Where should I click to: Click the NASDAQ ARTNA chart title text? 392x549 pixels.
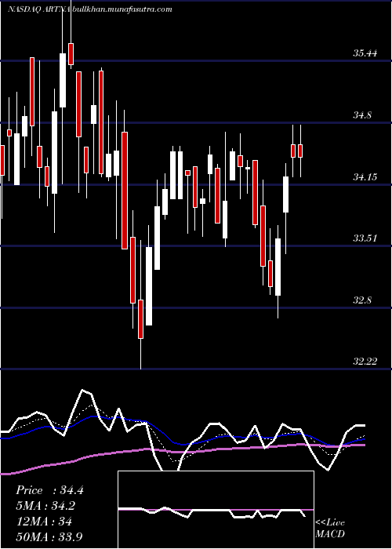(x=39, y=9)
